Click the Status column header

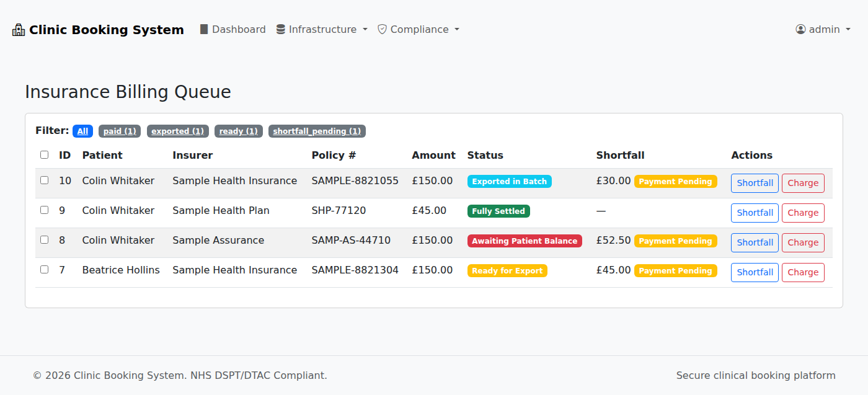[x=485, y=155]
